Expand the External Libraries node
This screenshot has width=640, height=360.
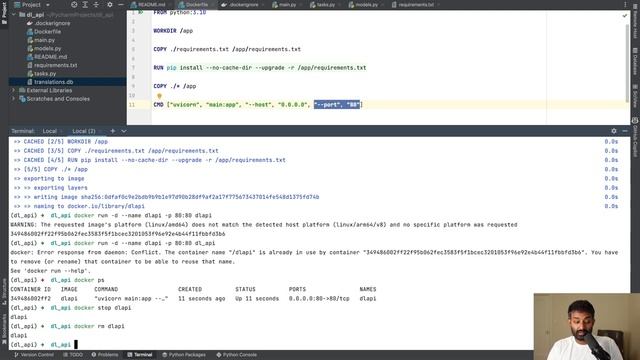click(13, 90)
